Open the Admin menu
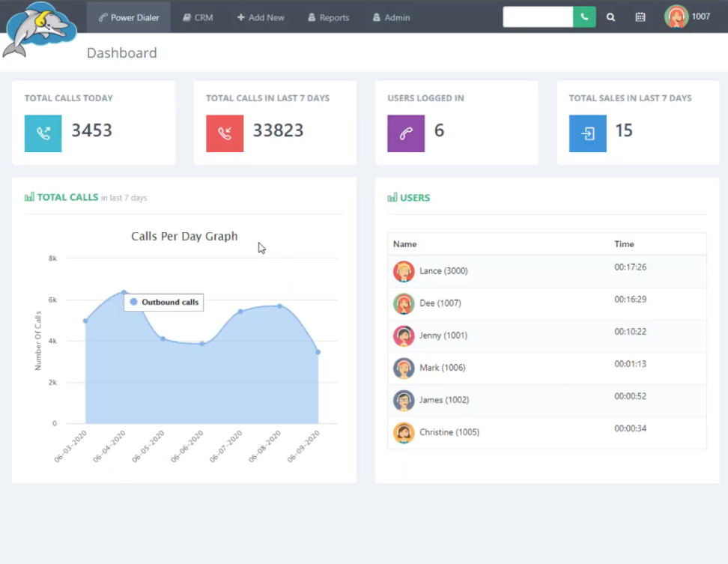This screenshot has height=564, width=728. pyautogui.click(x=390, y=16)
